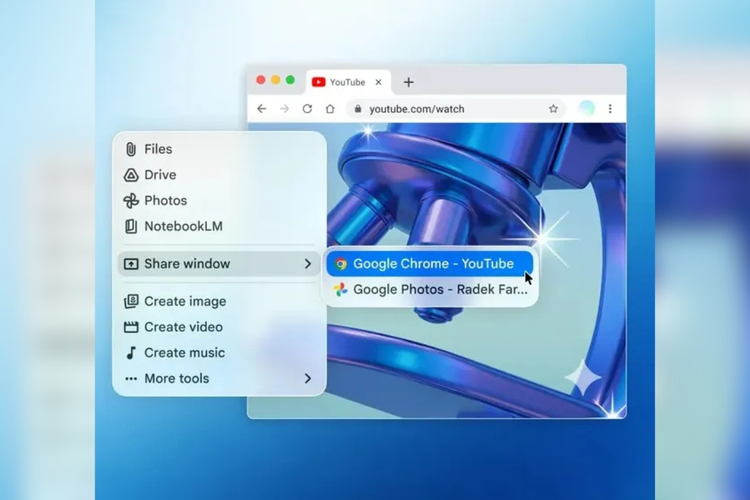Close the YouTube tab
Viewport: 750px width, 500px height.
(x=379, y=82)
